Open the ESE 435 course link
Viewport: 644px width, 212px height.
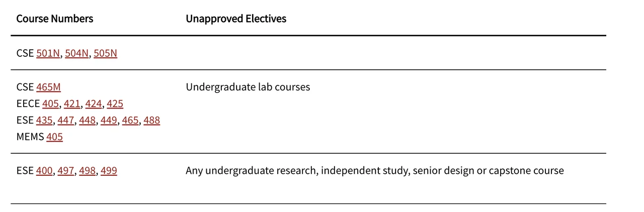44,120
